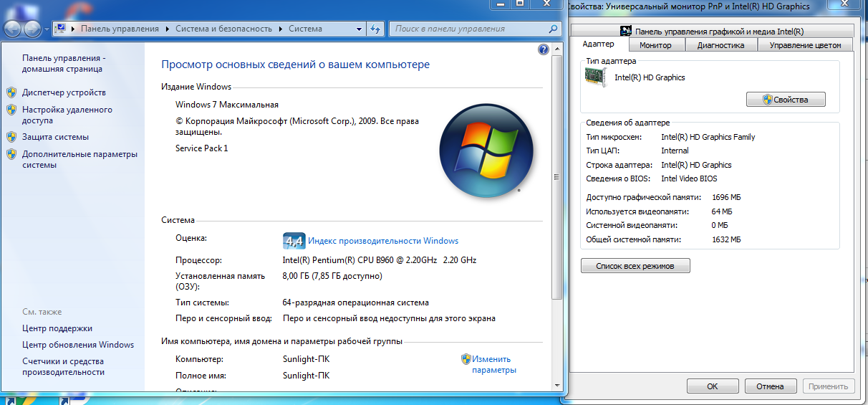Click the '64 МБ' video memory value

[722, 211]
